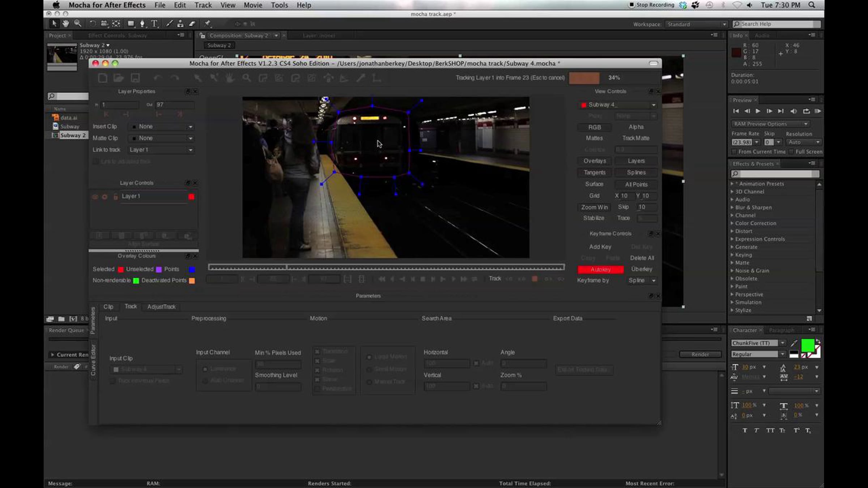This screenshot has width=868, height=488.
Task: Click the green Character fill color swatch
Action: click(x=808, y=346)
